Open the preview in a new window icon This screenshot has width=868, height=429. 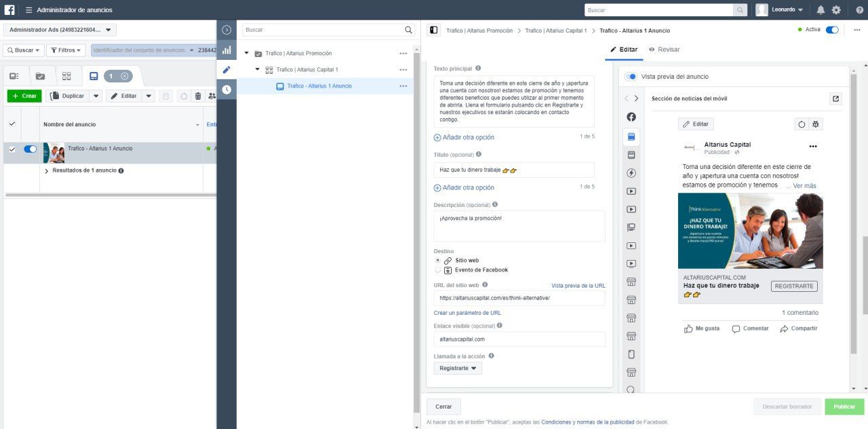835,98
